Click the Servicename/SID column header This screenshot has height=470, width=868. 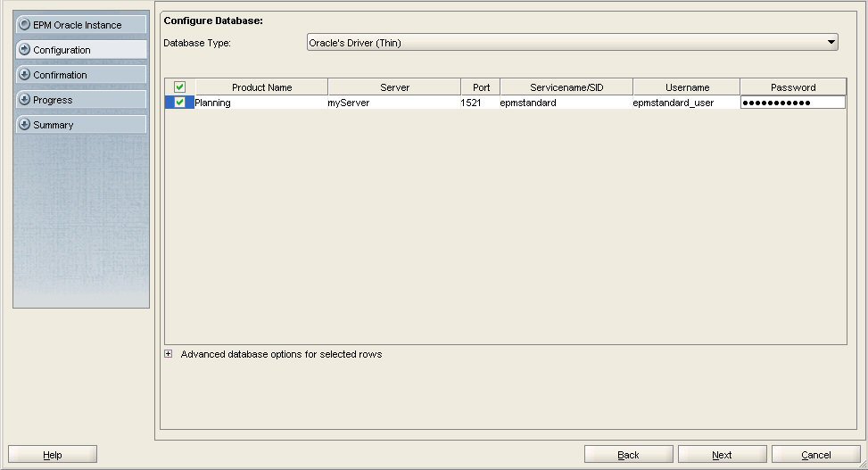pyautogui.click(x=566, y=87)
